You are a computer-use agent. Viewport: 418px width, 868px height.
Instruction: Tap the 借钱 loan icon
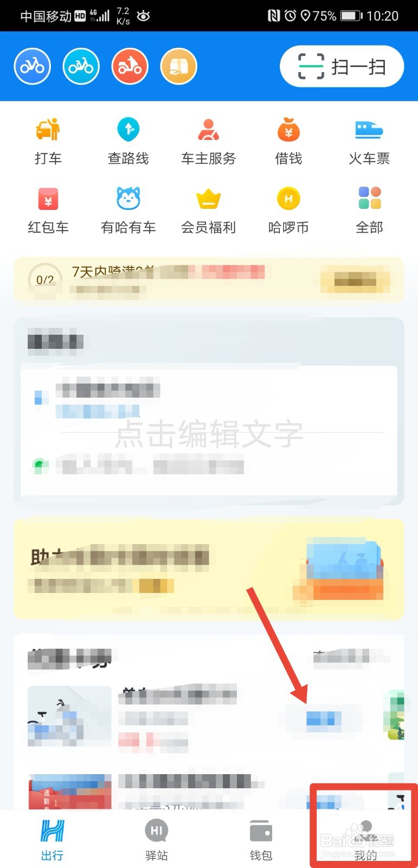coord(289,141)
